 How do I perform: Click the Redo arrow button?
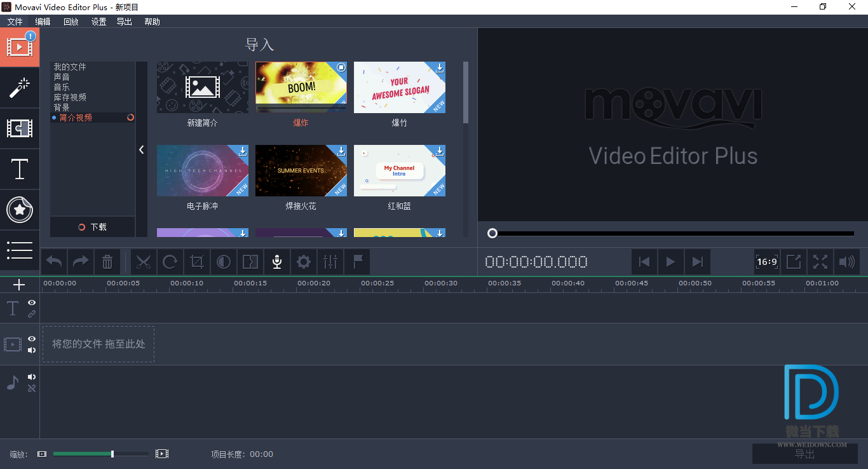coord(81,262)
